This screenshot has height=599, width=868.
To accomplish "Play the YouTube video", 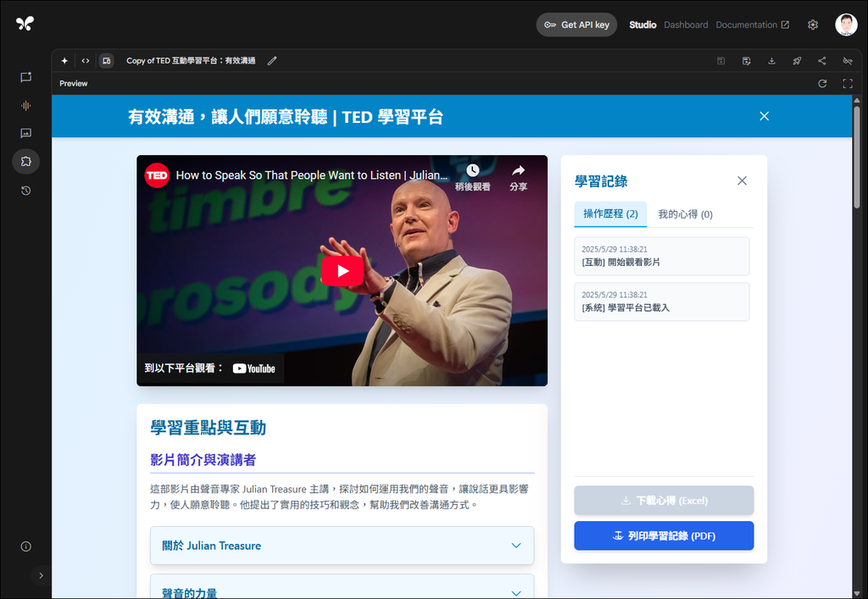I will (x=342, y=271).
